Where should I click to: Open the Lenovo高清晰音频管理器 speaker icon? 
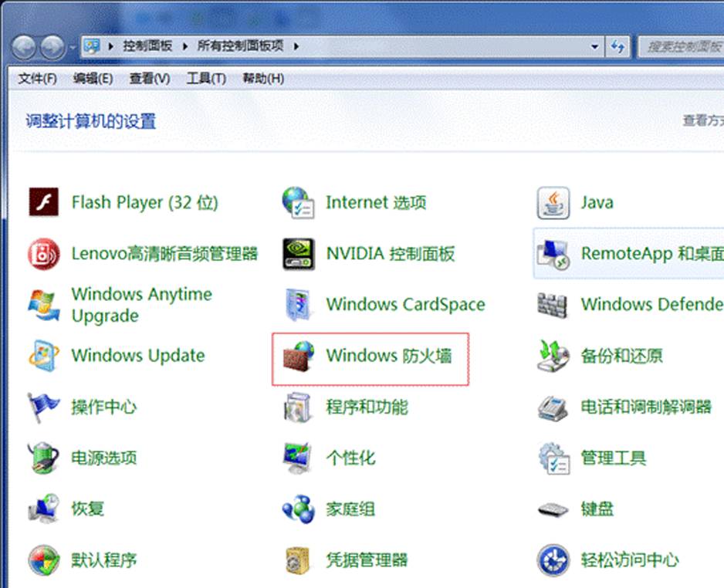[44, 253]
